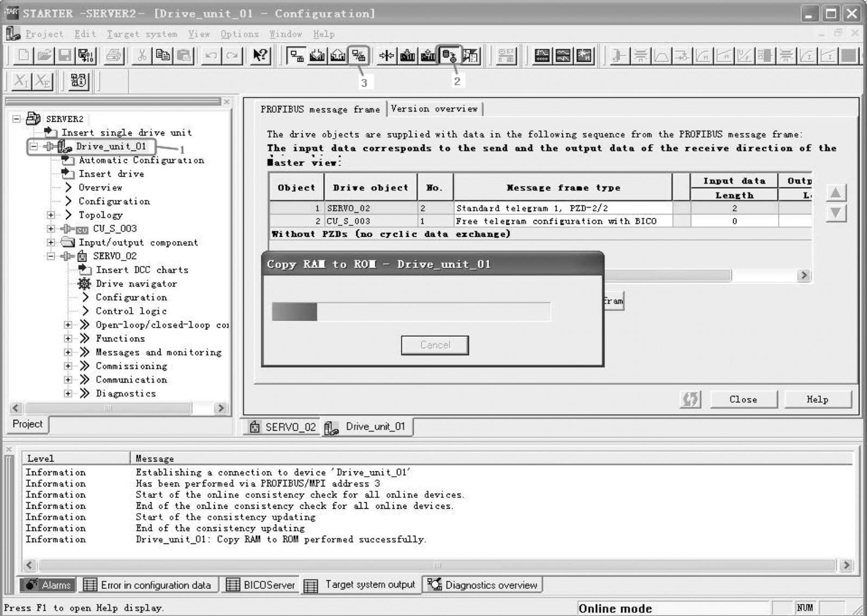867x616 pixels.
Task: Click the Open project folder icon
Action: click(x=44, y=55)
